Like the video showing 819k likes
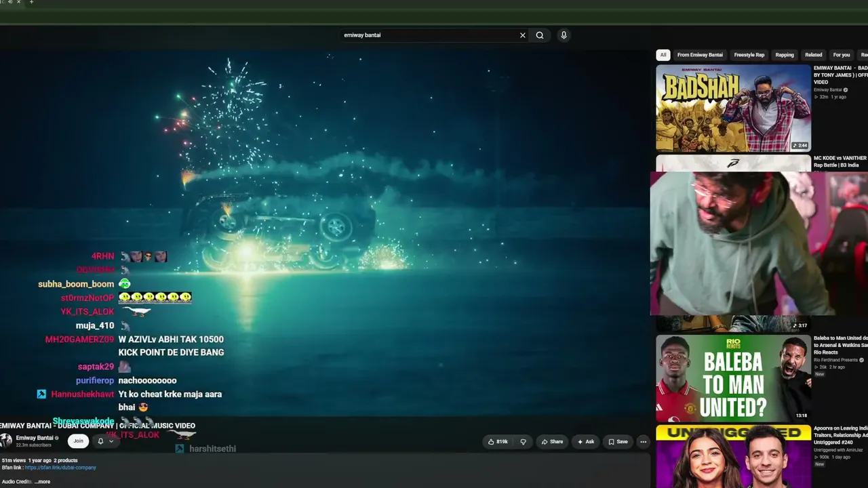Image resolution: width=868 pixels, height=488 pixels. click(x=498, y=442)
